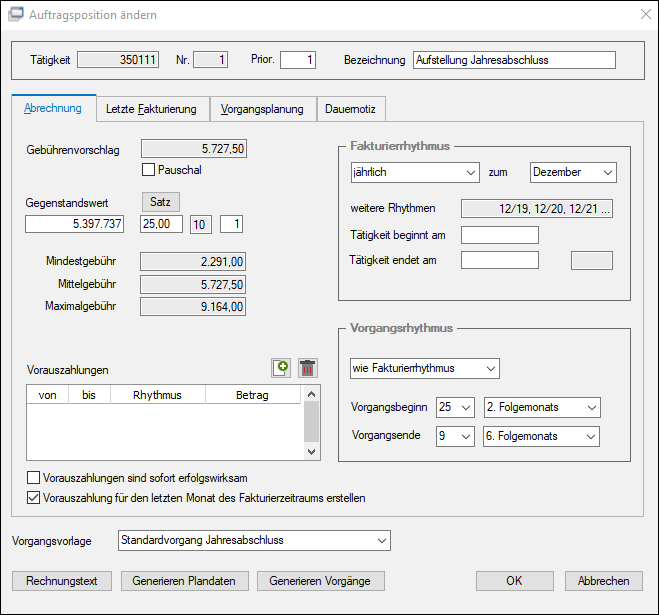The width and height of the screenshot is (659, 615).
Task: Click the Tätigkeit endet am date field
Action: [500, 260]
